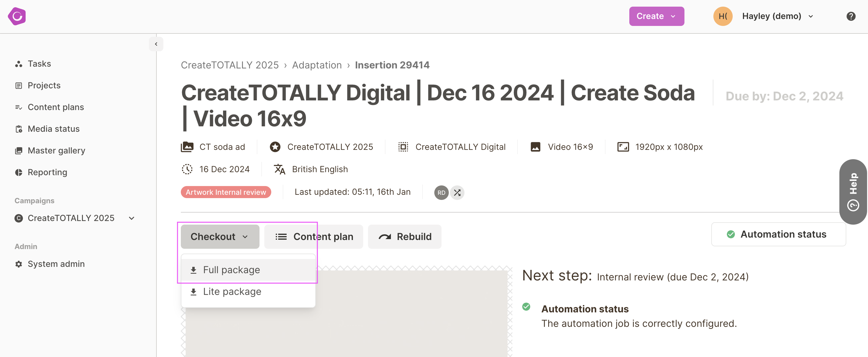Open the Hayley (demo) account menu
868x357 pixels.
[x=777, y=16]
